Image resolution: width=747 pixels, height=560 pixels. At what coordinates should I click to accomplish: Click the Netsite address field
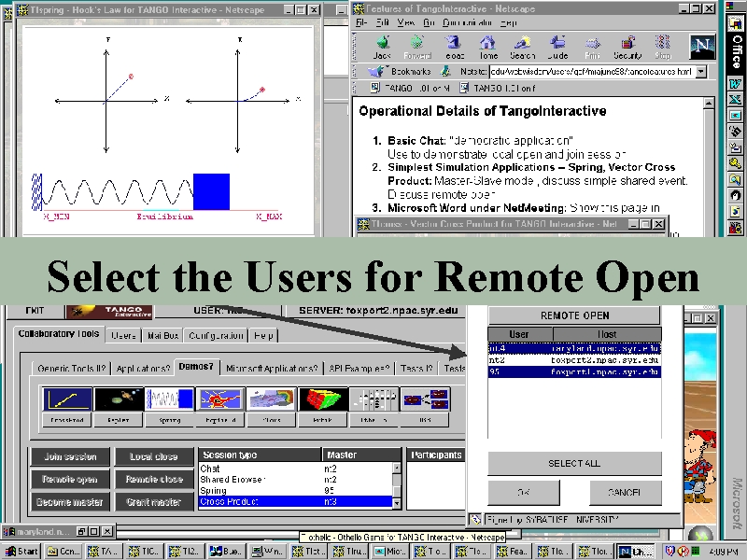click(592, 72)
